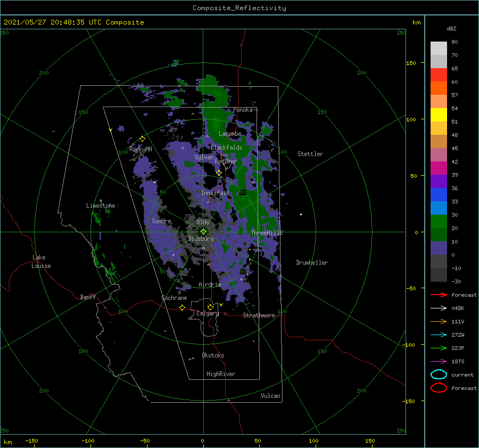479x448 pixels.
Task: Click the green 22JP arrow in legend
Action: pos(439,348)
